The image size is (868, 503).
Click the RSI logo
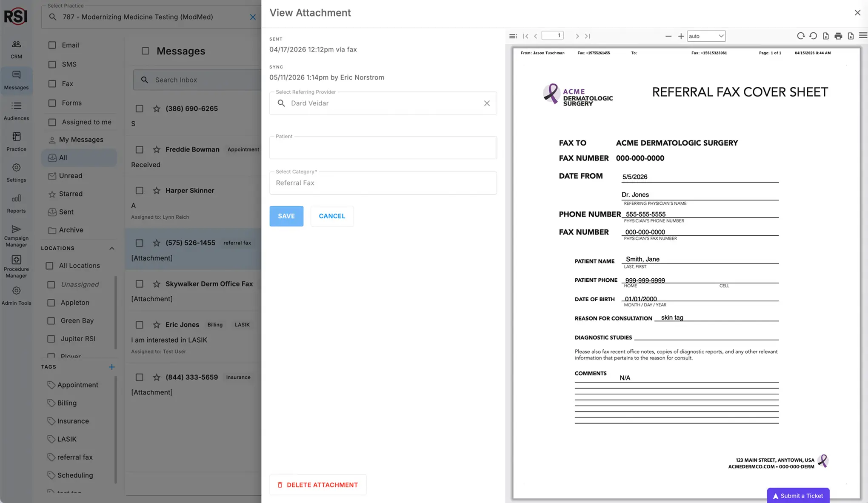tap(16, 17)
